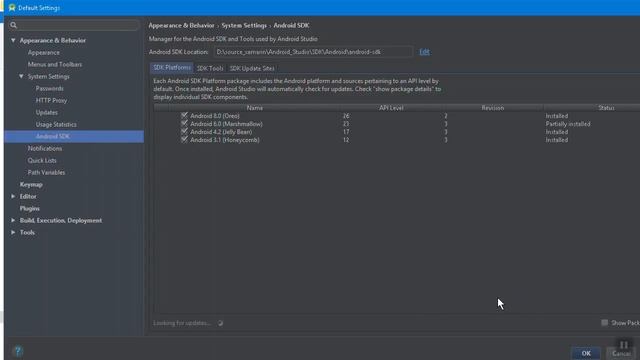Screen dimensions: 640x360
Task: Click System Settings in the breadcrumb
Action: [244, 25]
